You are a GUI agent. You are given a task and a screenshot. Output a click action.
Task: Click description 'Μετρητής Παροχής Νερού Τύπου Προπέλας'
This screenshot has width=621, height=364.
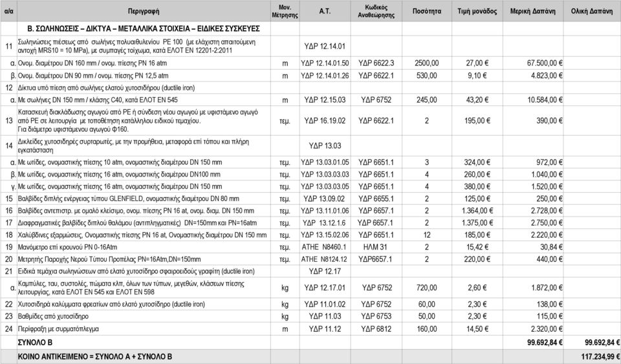(x=77, y=259)
